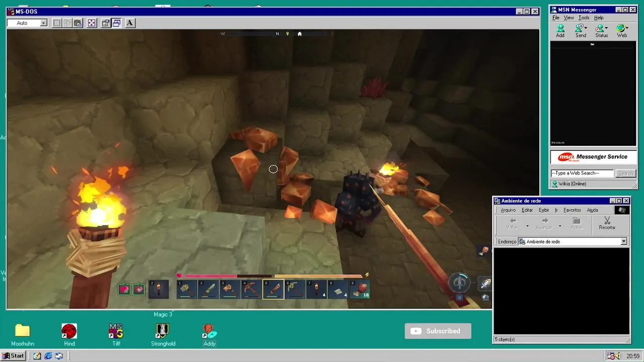Select hotbar slot 1 hammer tool
Screen dimensions: 644x362
point(187,289)
